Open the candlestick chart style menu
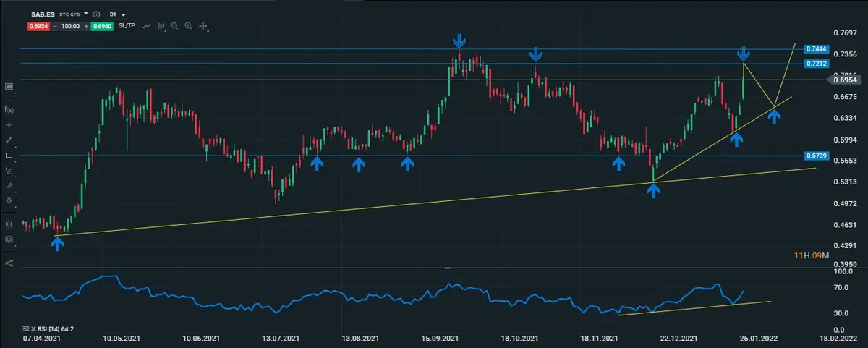The height and width of the screenshot is (348, 868). (x=161, y=26)
